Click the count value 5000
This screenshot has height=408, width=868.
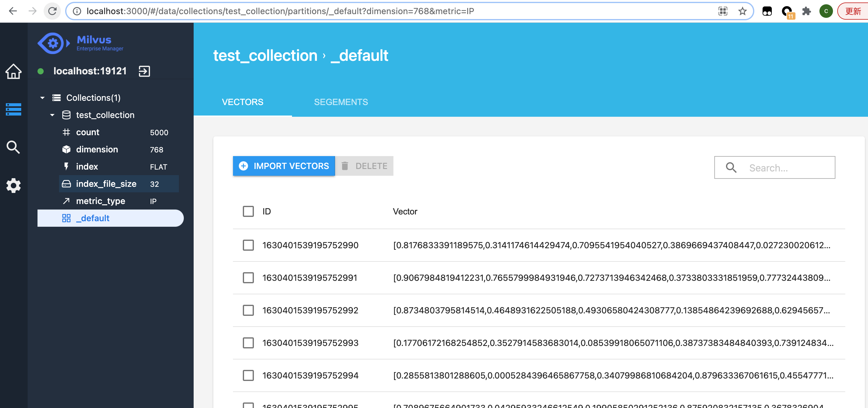tap(159, 132)
